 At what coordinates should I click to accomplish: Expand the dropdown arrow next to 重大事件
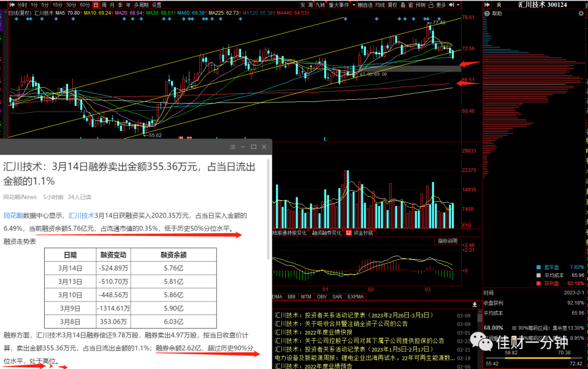click(353, 4)
